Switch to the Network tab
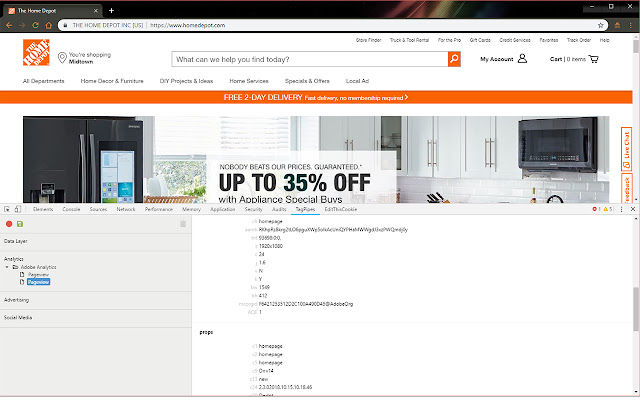This screenshot has width=640, height=400. [126, 209]
